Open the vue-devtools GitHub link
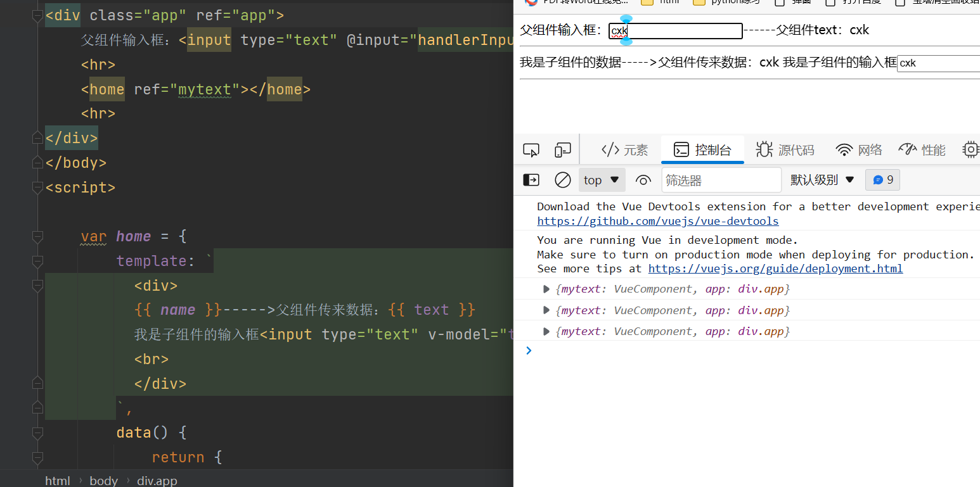980x487 pixels. pyautogui.click(x=658, y=221)
